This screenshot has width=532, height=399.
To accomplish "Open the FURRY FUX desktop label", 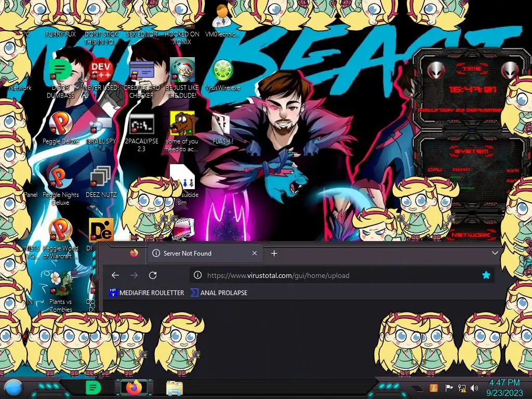I will click(61, 34).
